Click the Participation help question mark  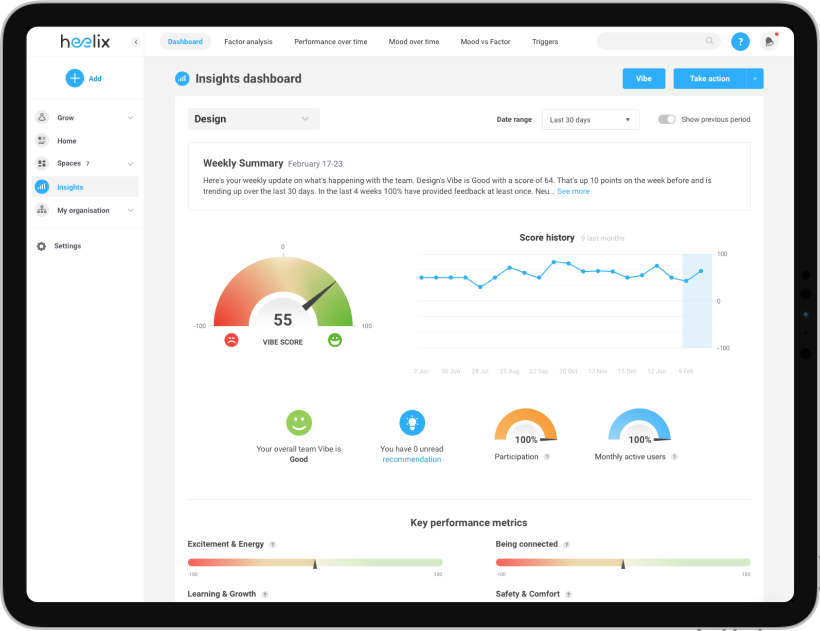pos(547,457)
